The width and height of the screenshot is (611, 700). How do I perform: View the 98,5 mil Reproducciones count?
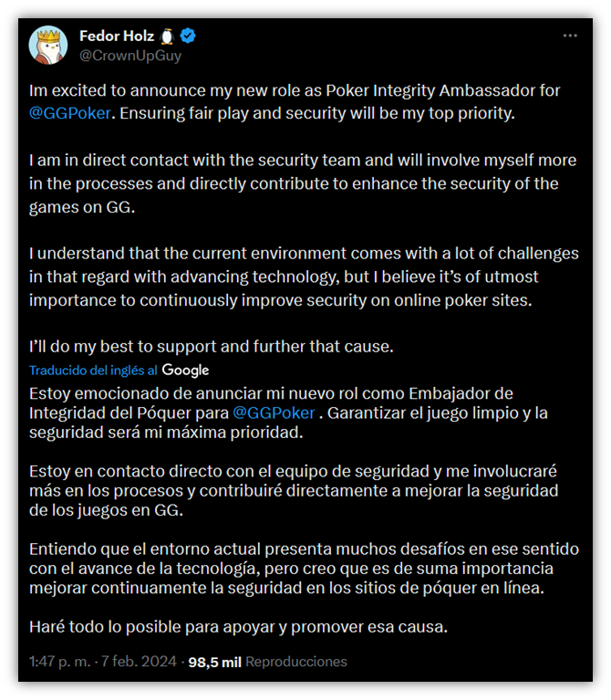point(267,662)
